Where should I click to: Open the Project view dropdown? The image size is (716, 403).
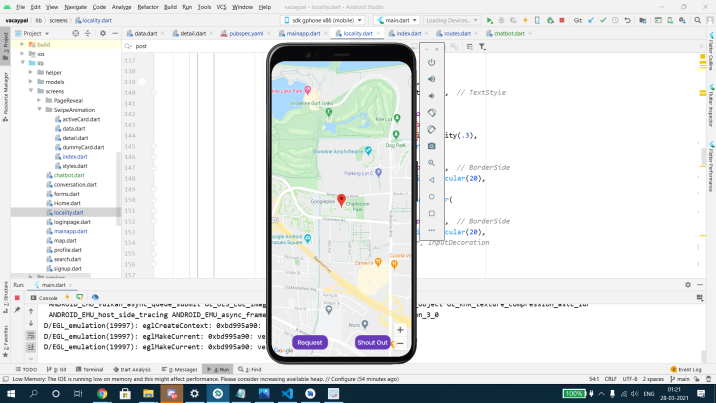[x=32, y=33]
